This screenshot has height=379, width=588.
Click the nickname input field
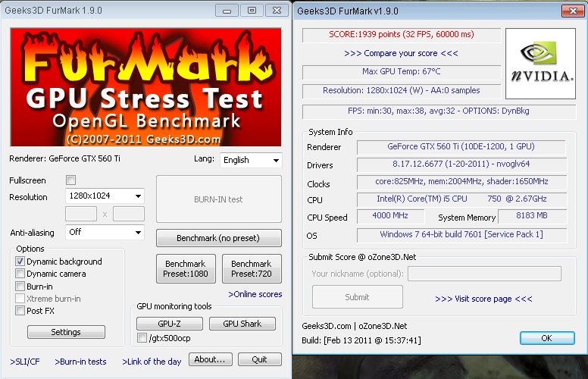coord(484,274)
